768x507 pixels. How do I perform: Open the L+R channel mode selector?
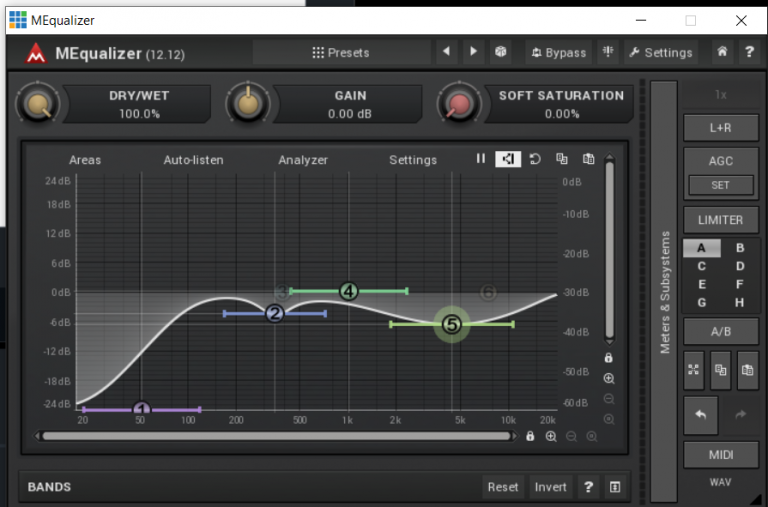(x=720, y=128)
